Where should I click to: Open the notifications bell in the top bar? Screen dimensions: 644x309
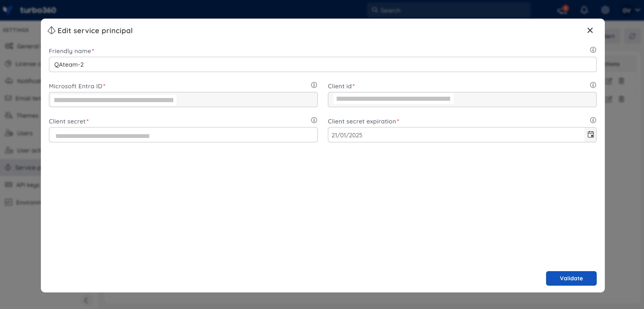(584, 10)
